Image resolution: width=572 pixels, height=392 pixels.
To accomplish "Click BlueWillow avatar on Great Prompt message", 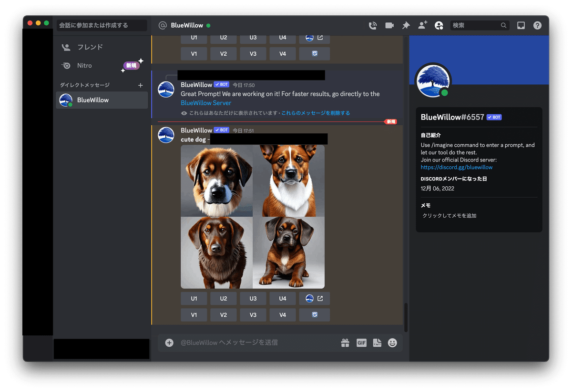I will point(166,90).
